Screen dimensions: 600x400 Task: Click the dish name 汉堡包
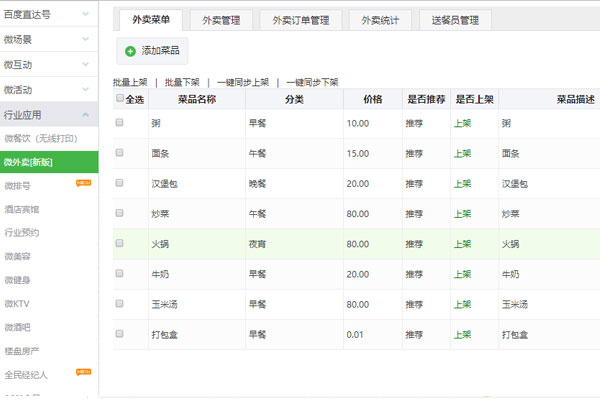pyautogui.click(x=165, y=184)
